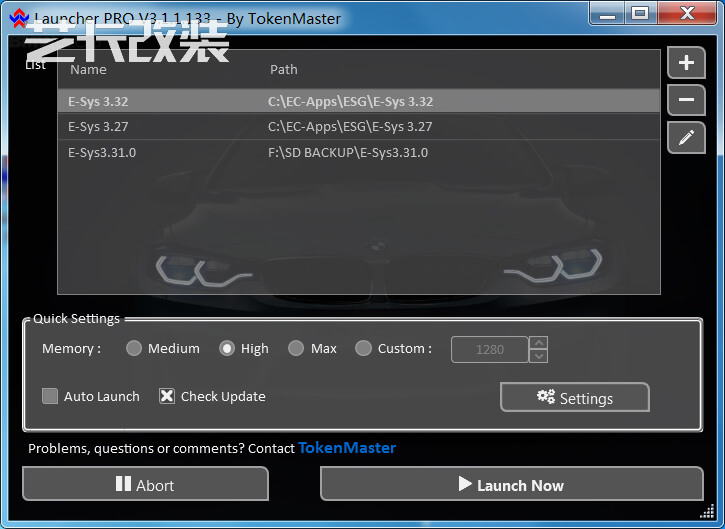
Task: Uncheck the Check Update checkbox
Action: (167, 396)
